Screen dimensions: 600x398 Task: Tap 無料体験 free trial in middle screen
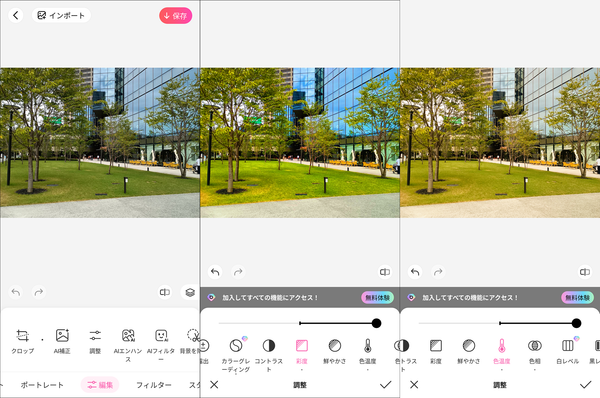(377, 297)
